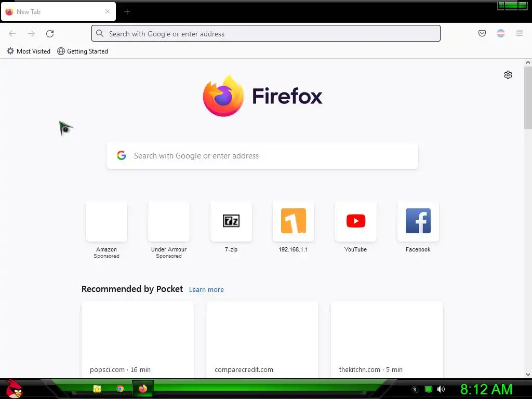Click the scrollbar up arrow

(x=528, y=62)
